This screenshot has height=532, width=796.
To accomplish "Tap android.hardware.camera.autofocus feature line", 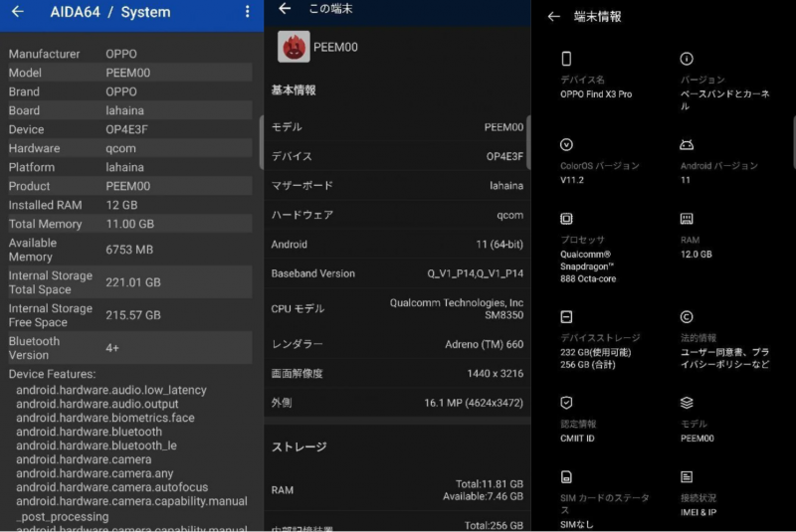I will point(111,487).
